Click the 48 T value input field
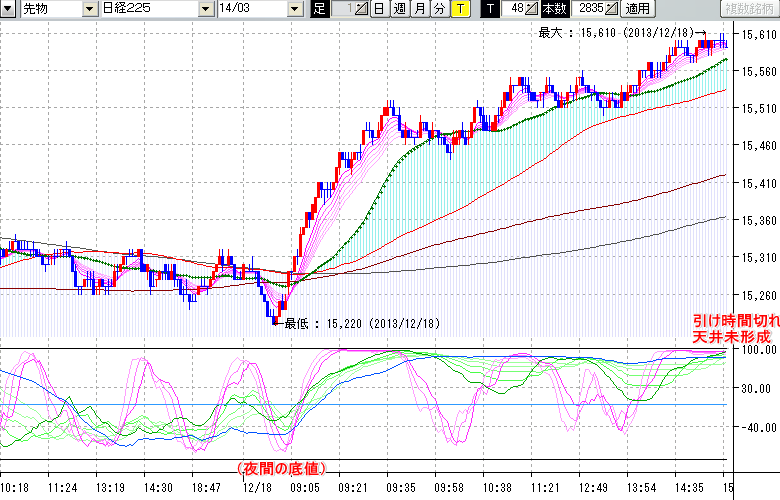 coord(514,9)
